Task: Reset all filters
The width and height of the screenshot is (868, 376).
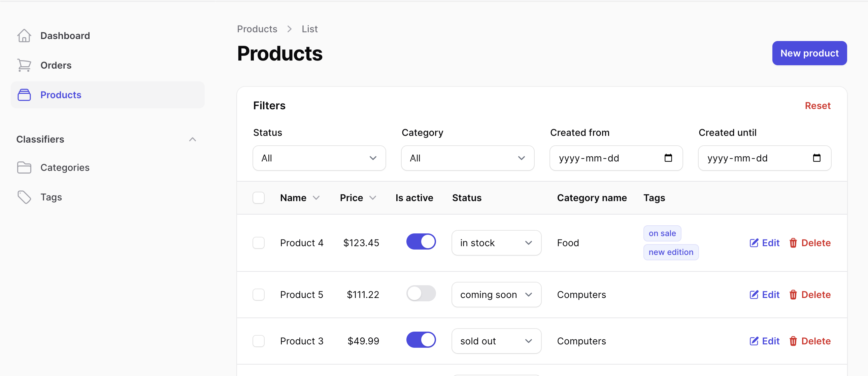Action: 817,106
